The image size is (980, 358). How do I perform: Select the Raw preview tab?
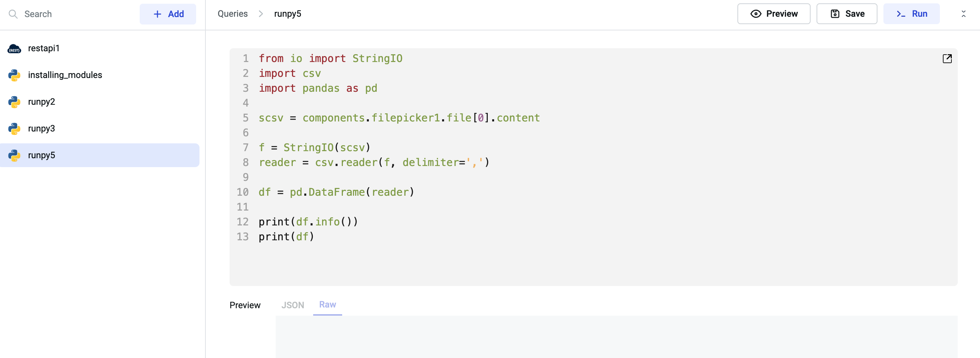tap(327, 305)
